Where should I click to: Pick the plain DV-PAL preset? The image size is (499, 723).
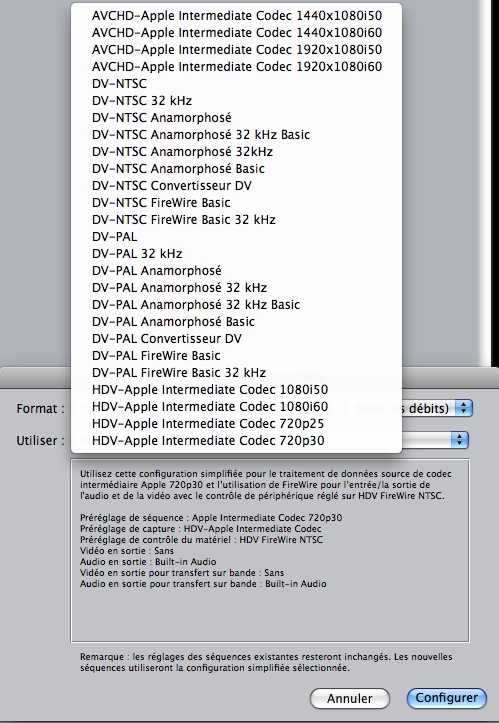coord(237,237)
